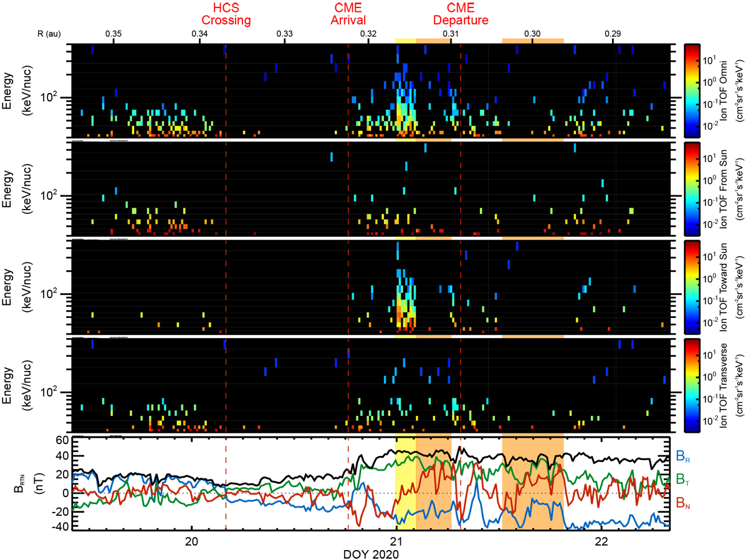Click the day 22 x-axis tick label
The image size is (748, 560).
click(601, 541)
